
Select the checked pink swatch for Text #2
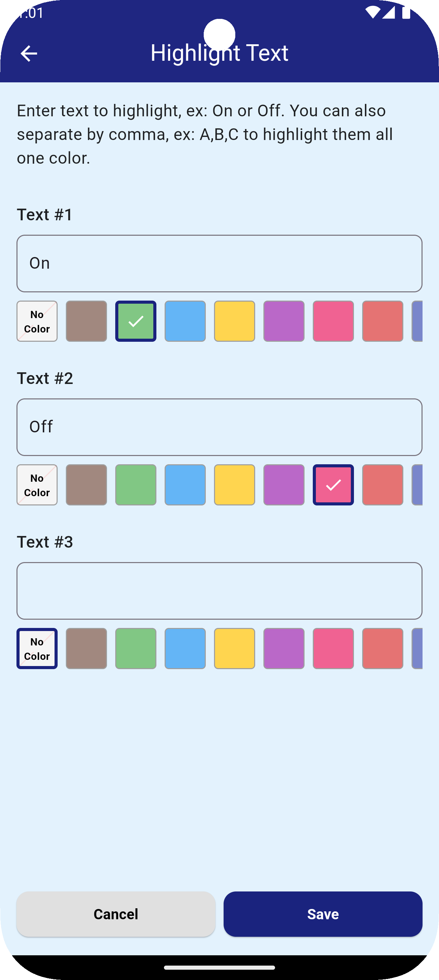(333, 485)
